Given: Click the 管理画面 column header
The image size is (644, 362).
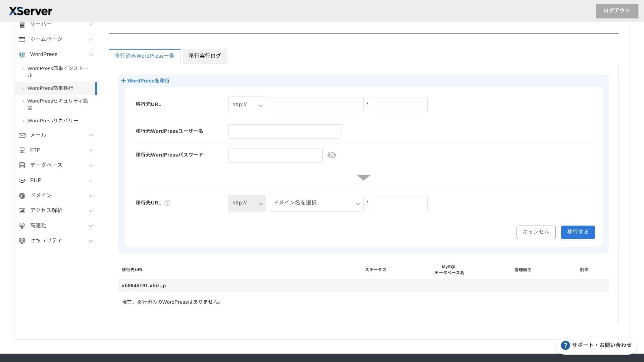Looking at the screenshot, I should pyautogui.click(x=523, y=270).
